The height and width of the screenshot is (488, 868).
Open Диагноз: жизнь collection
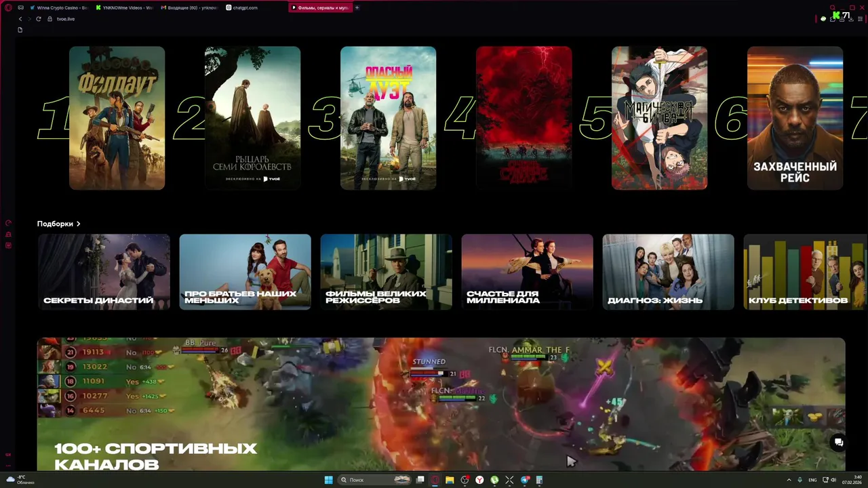(x=668, y=272)
